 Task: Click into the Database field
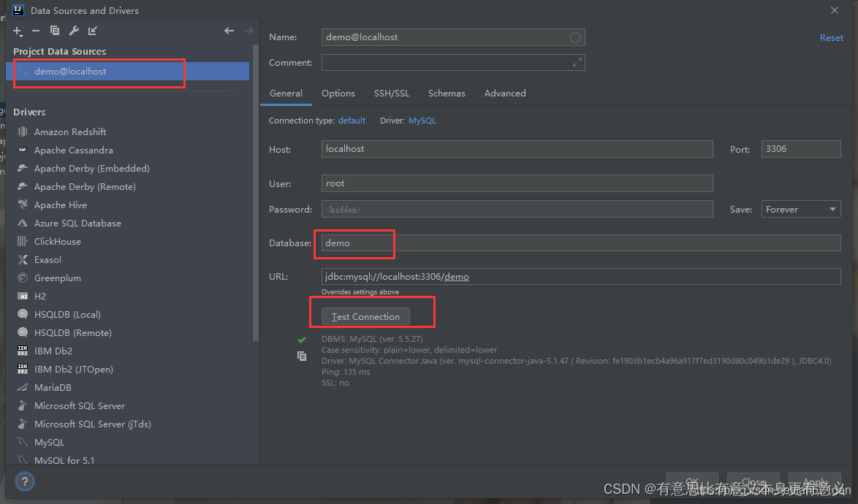581,243
